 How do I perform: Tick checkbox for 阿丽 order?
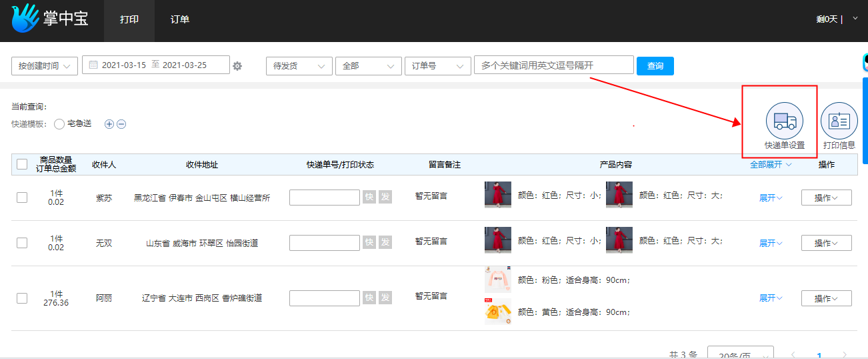(22, 298)
